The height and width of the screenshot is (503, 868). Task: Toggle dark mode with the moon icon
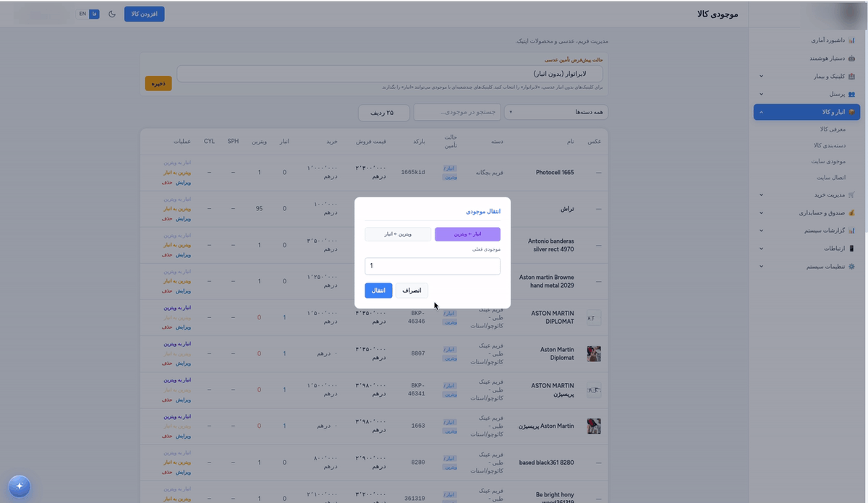[x=112, y=14]
